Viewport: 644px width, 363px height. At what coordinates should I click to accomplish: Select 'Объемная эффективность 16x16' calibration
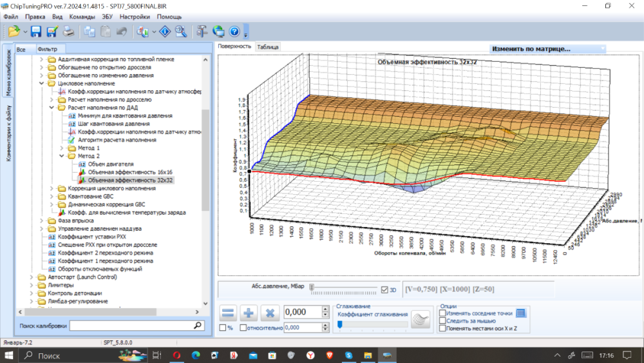pos(130,172)
